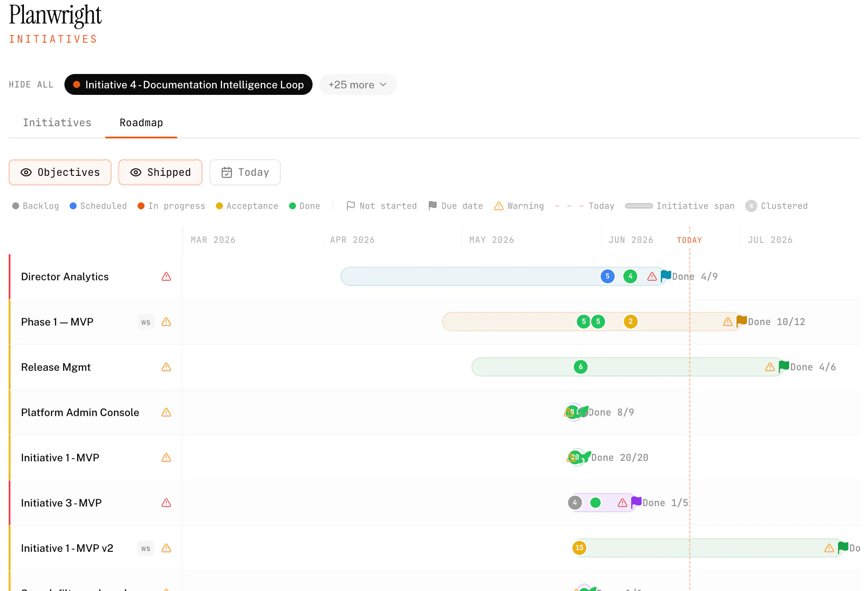The image size is (868, 591).
Task: Click the TODAY marker in timeline header
Action: coord(690,240)
